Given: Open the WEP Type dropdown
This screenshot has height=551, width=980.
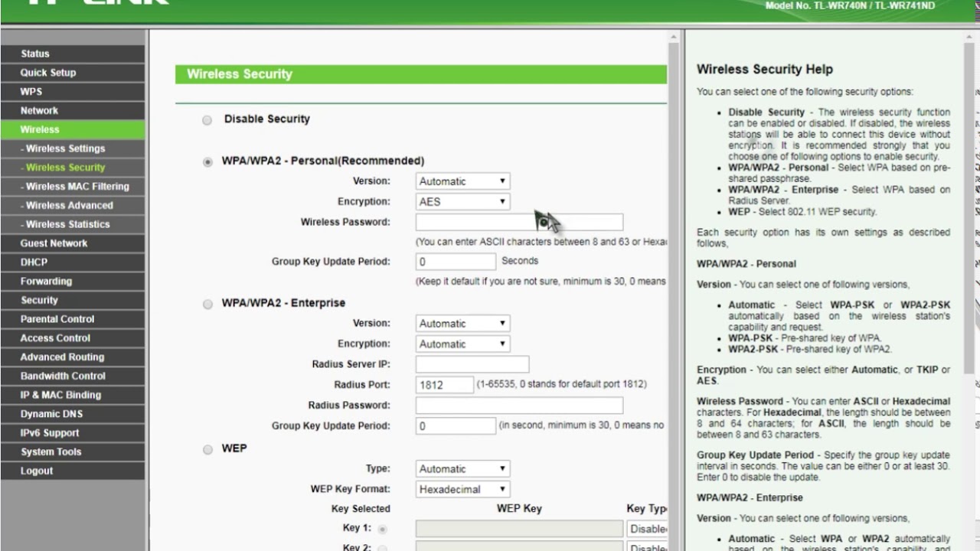Looking at the screenshot, I should click(x=462, y=469).
